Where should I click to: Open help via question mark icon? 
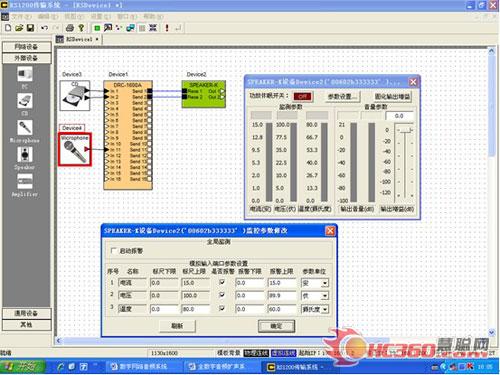[81, 28]
